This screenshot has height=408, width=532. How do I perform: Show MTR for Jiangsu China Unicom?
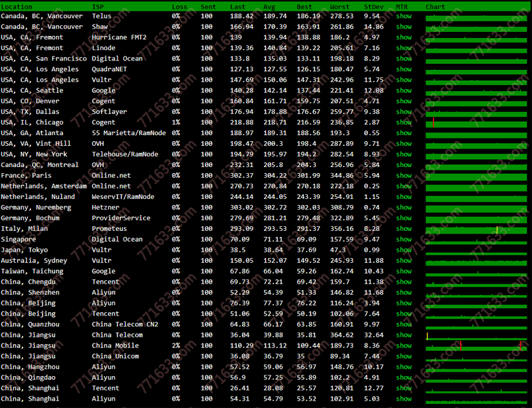point(404,356)
